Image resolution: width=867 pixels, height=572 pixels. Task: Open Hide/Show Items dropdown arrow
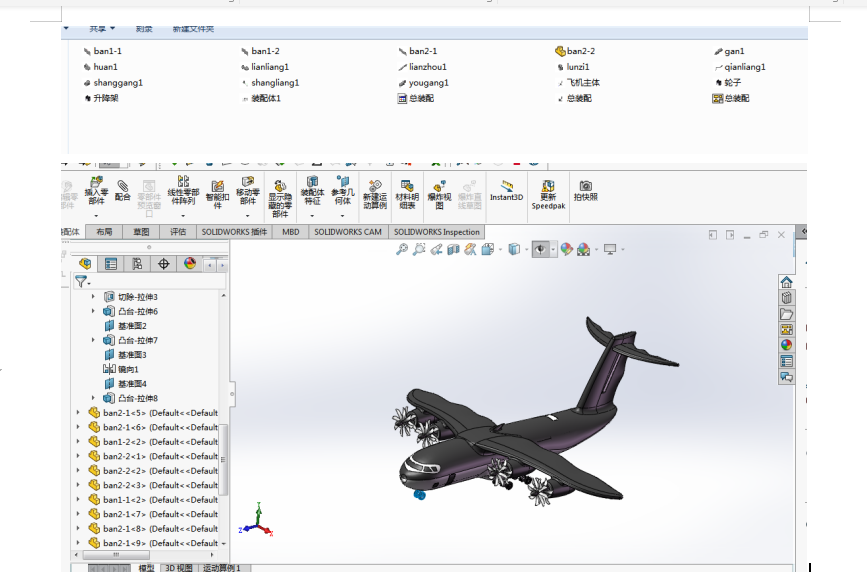(x=553, y=249)
